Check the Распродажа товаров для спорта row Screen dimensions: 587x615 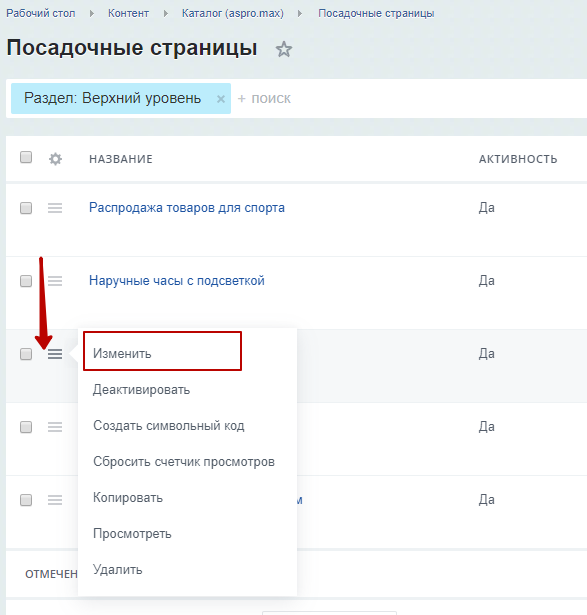[26, 208]
